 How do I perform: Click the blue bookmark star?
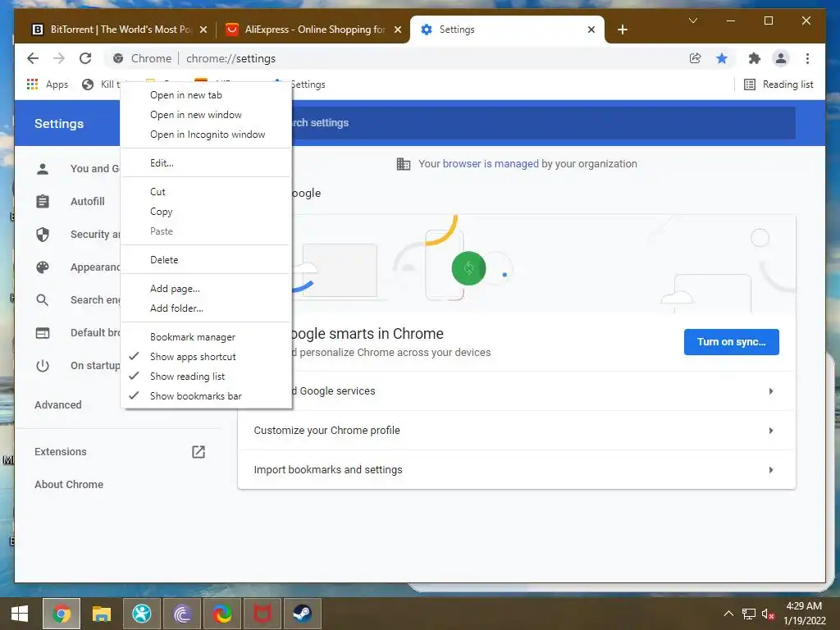coord(722,58)
